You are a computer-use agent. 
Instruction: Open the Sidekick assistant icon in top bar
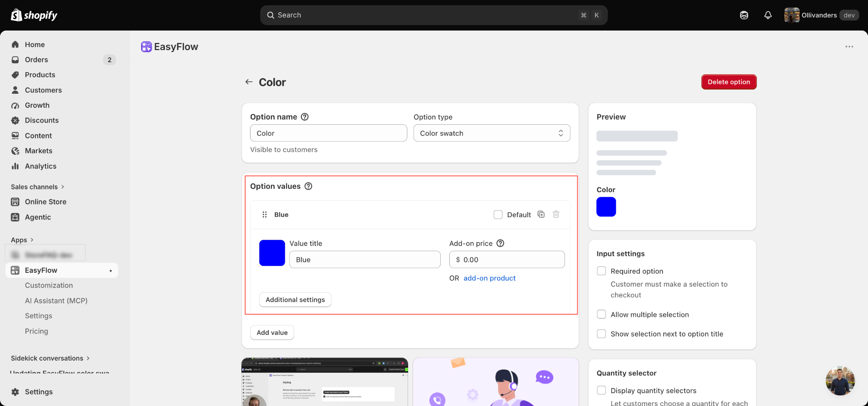point(744,15)
